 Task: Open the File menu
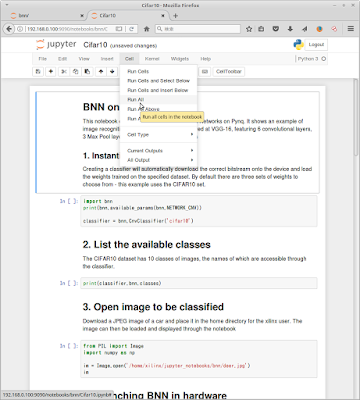click(43, 59)
